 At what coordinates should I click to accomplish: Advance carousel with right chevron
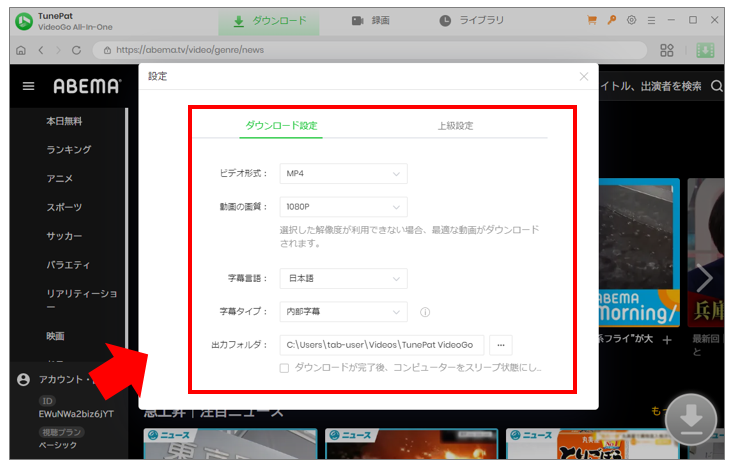[705, 278]
